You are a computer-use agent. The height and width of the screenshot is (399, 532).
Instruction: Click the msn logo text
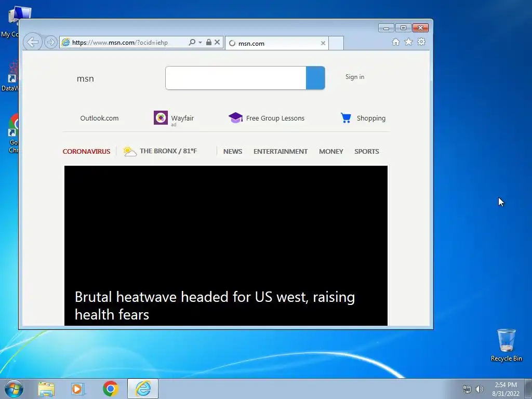click(85, 78)
